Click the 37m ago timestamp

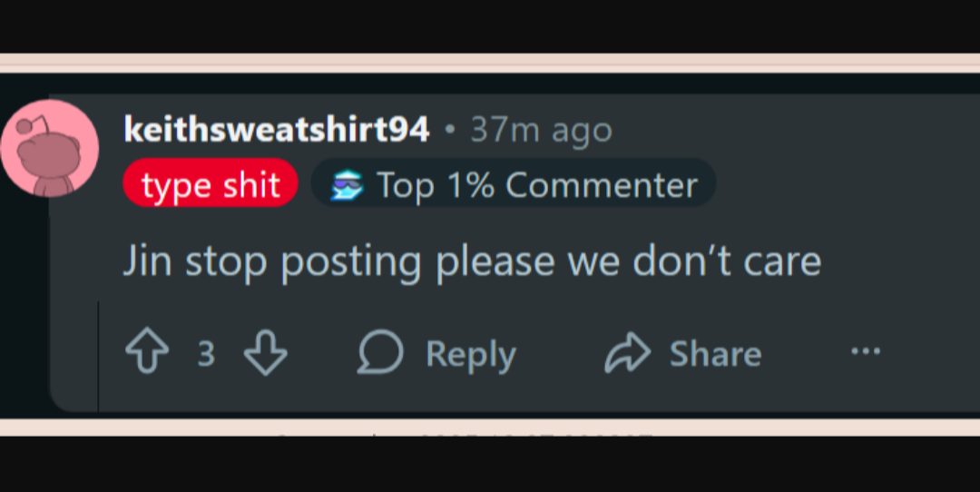(x=541, y=130)
